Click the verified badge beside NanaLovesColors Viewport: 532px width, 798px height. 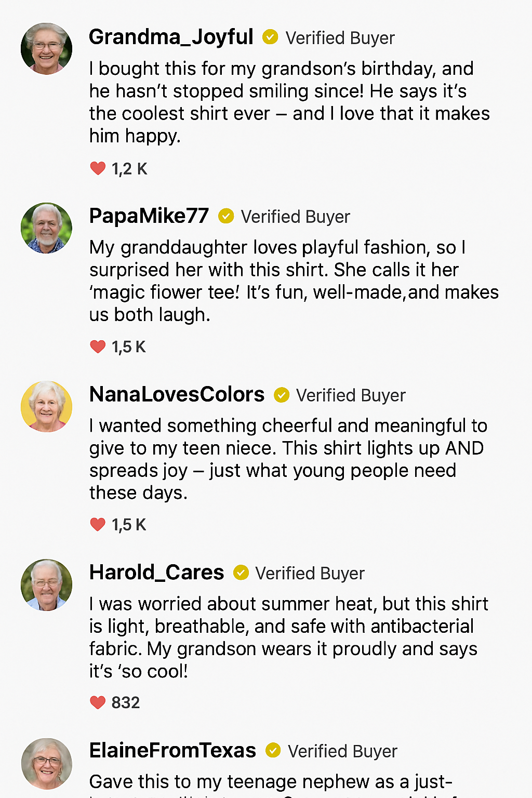[x=282, y=395]
